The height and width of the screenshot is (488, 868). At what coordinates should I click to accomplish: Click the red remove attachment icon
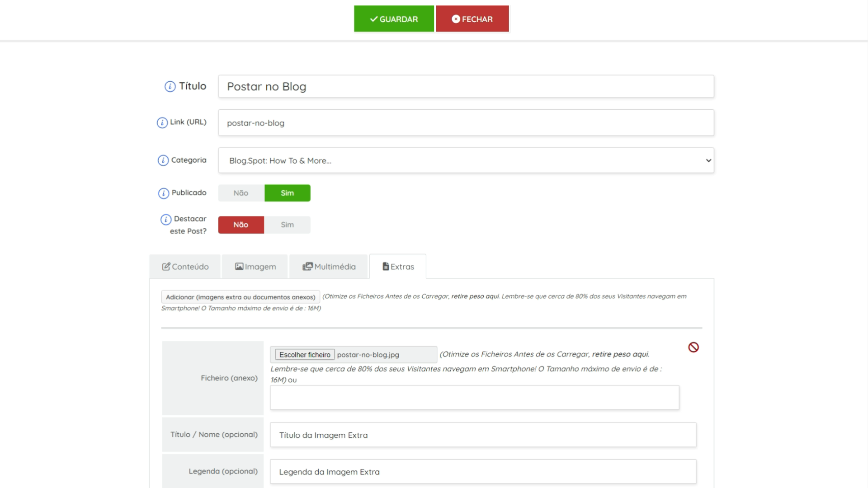tap(693, 347)
